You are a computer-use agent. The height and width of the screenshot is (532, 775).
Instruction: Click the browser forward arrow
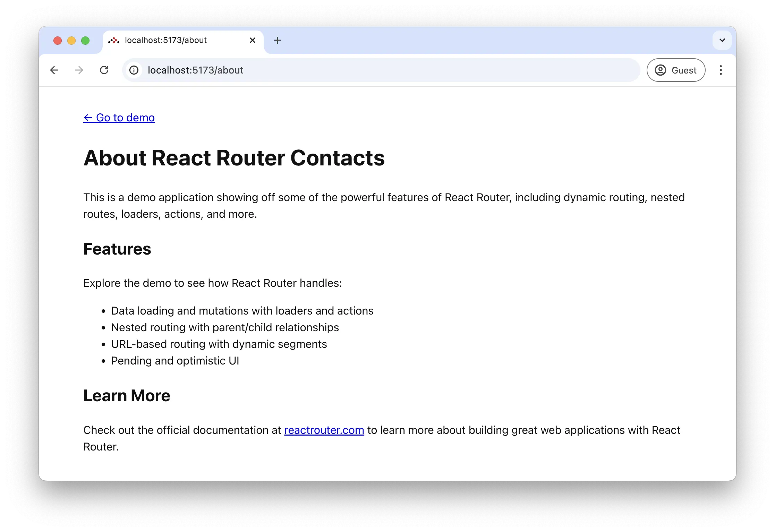coord(79,70)
